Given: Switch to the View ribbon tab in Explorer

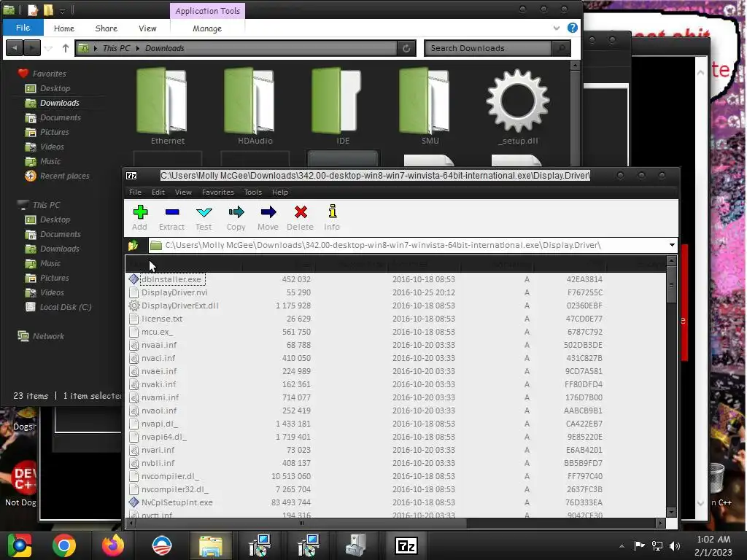Looking at the screenshot, I should pyautogui.click(x=147, y=28).
